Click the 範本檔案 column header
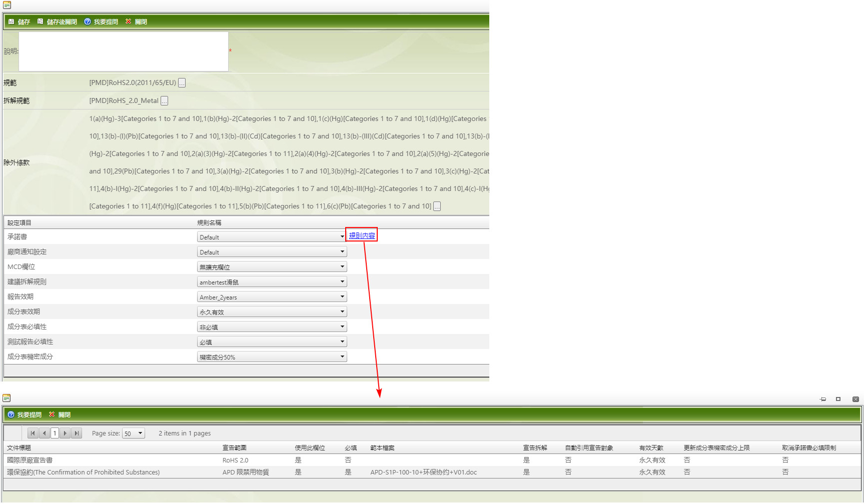The width and height of the screenshot is (866, 504). coord(383,448)
